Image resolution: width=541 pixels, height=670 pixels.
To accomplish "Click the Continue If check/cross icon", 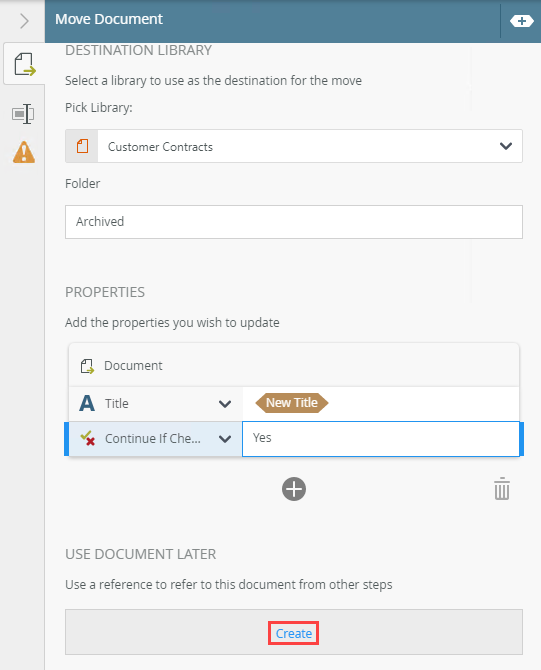I will pos(88,438).
